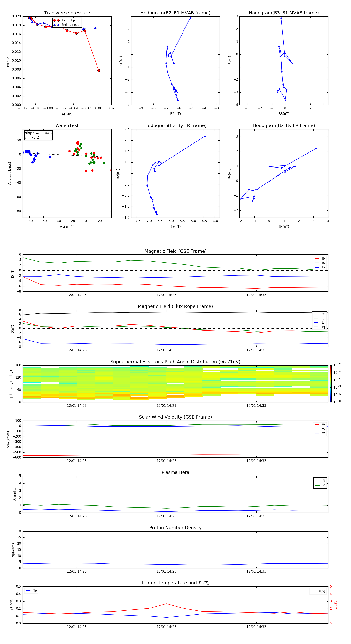
Task: Click 'slope = -0.048' annotation text
Action: click(x=38, y=133)
